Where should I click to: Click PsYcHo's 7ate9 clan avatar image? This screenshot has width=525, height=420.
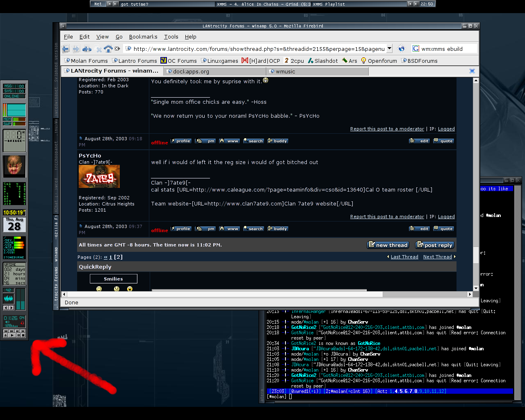(99, 176)
